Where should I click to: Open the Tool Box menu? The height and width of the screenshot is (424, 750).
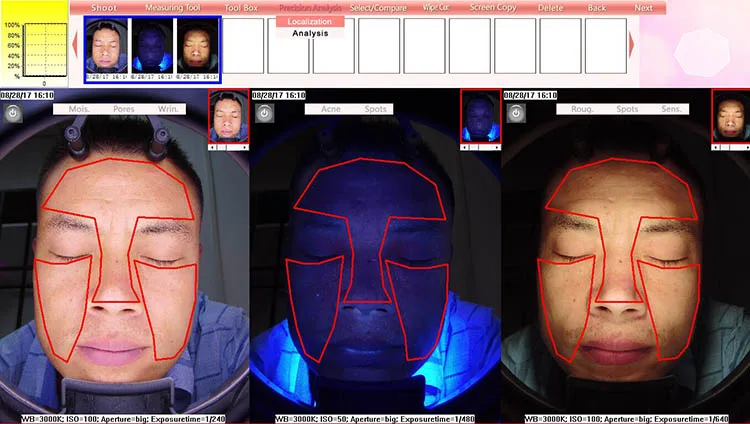tap(241, 8)
